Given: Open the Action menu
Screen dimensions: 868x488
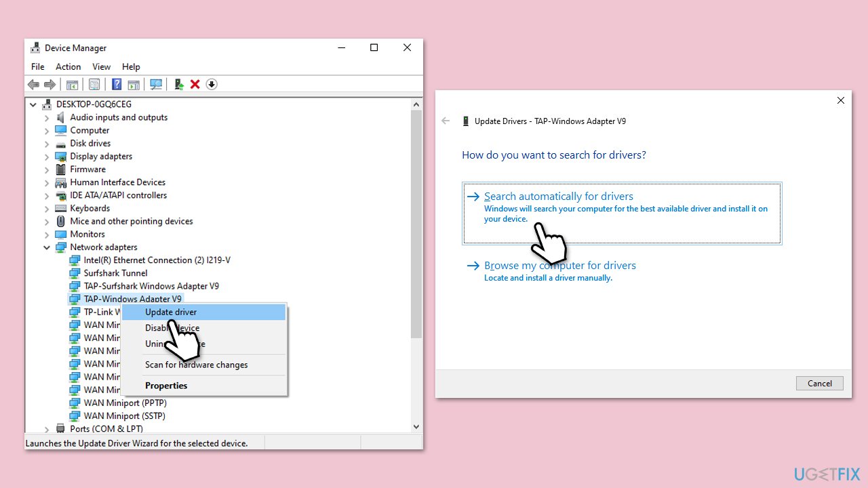Looking at the screenshot, I should click(68, 66).
